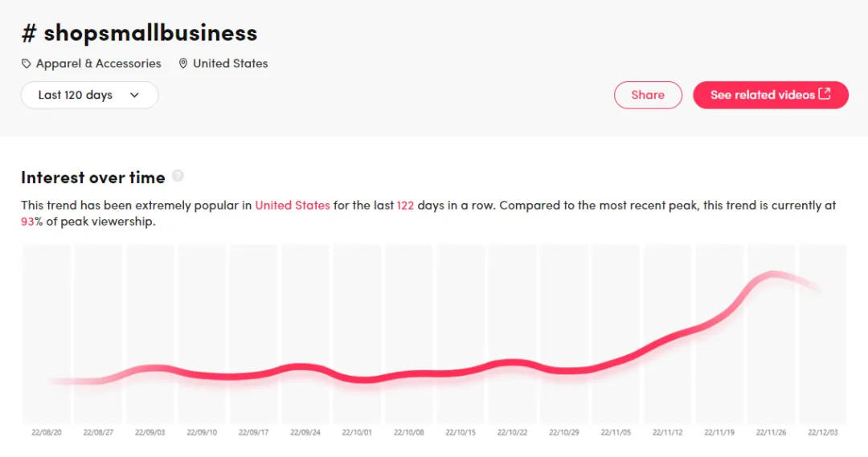Open the help icon beside Interest over time
Screen dimensions: 868x457
178,176
